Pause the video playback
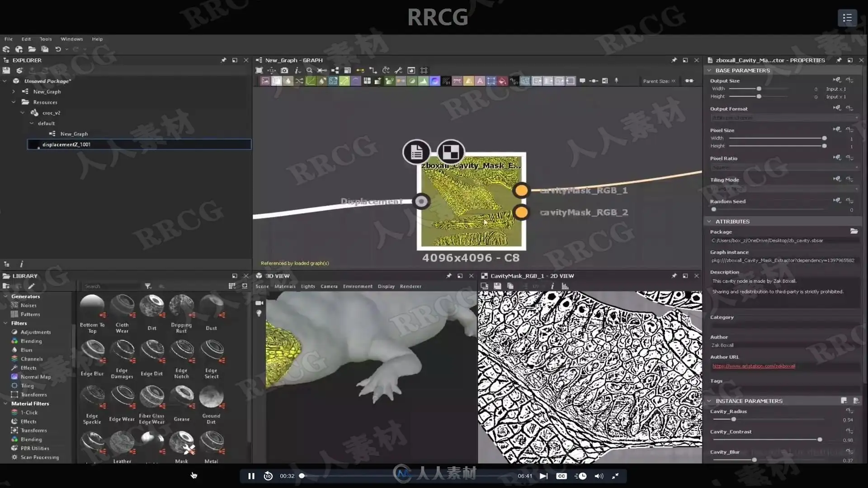 (251, 476)
